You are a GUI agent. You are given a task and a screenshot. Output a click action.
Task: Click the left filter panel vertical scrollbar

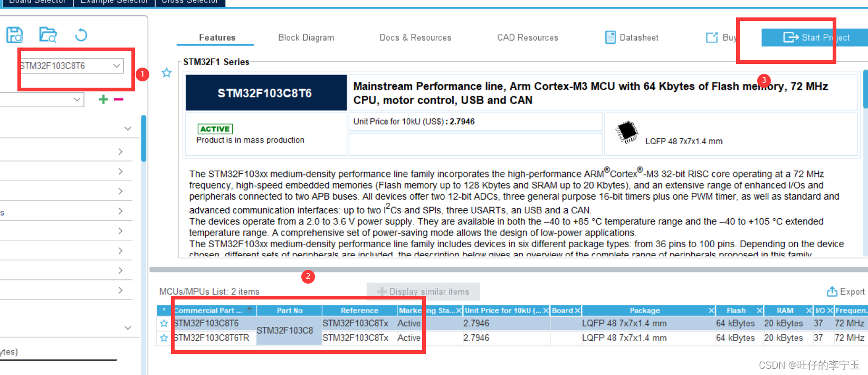coord(144,138)
